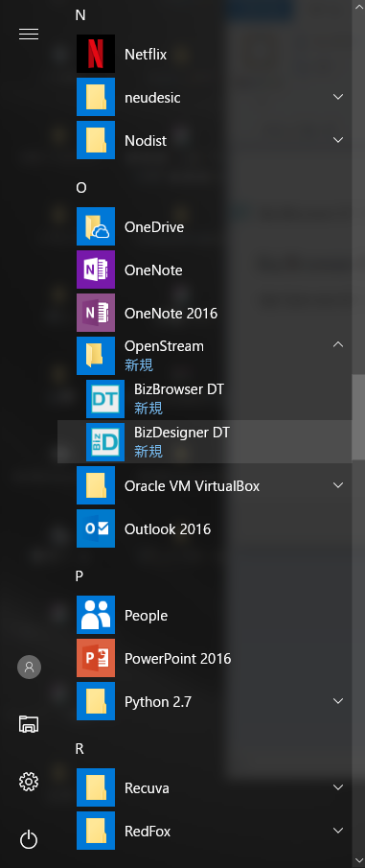
Task: Expand the Nodist folder chevron
Action: pos(338,140)
